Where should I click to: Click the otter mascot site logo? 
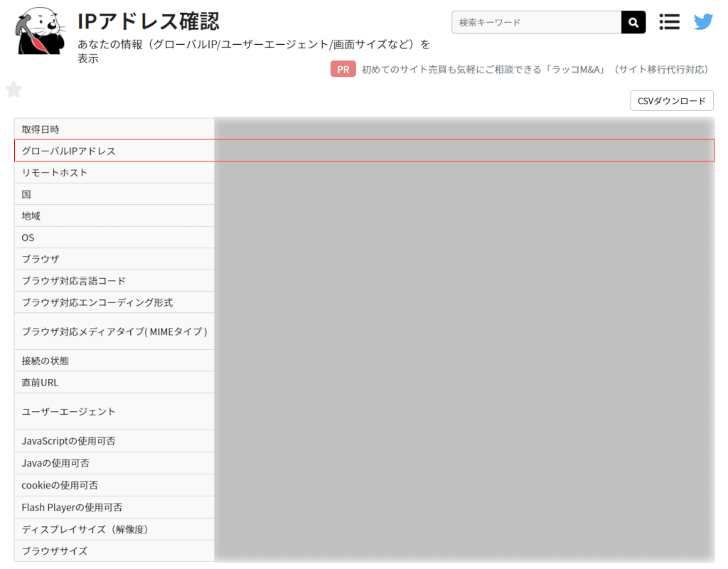click(x=41, y=31)
